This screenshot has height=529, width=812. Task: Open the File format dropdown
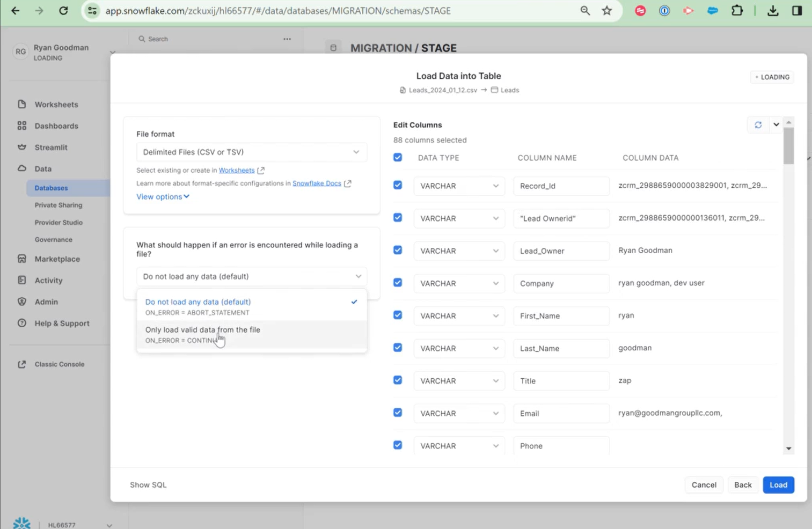click(x=251, y=152)
